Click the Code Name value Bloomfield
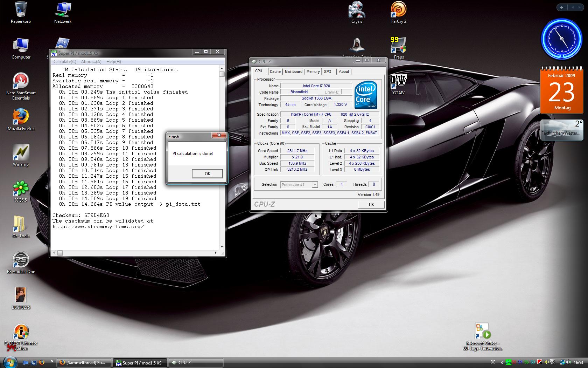 point(299,92)
